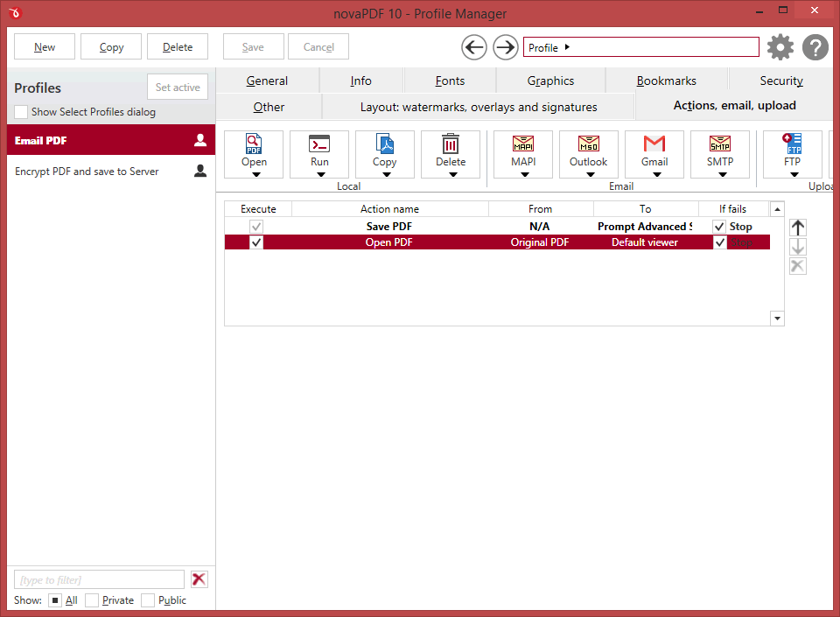The image size is (840, 617).
Task: Click the Copy profile button
Action: 111,47
